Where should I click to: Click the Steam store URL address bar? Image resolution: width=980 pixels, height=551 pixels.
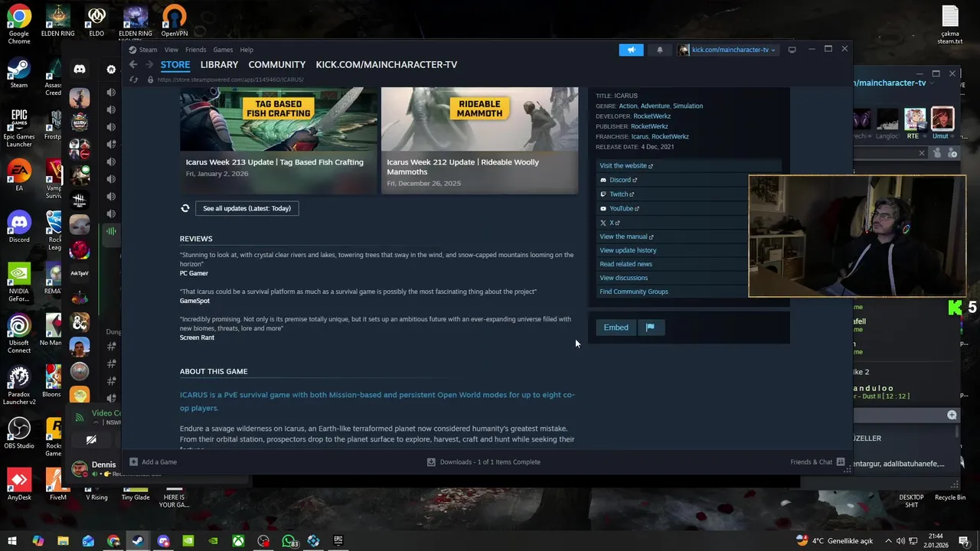tap(230, 80)
